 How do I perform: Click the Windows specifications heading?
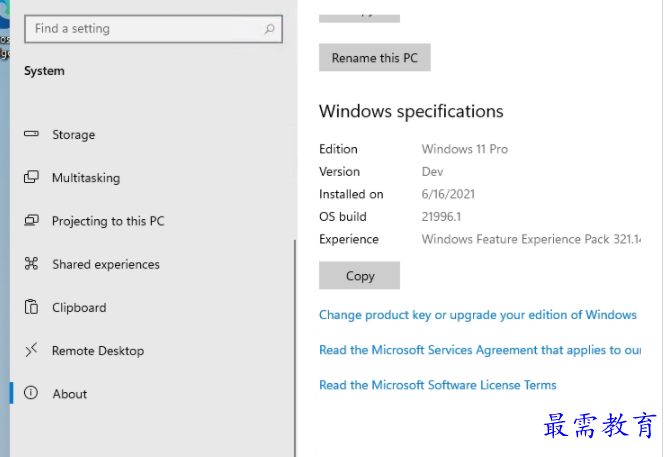click(411, 111)
